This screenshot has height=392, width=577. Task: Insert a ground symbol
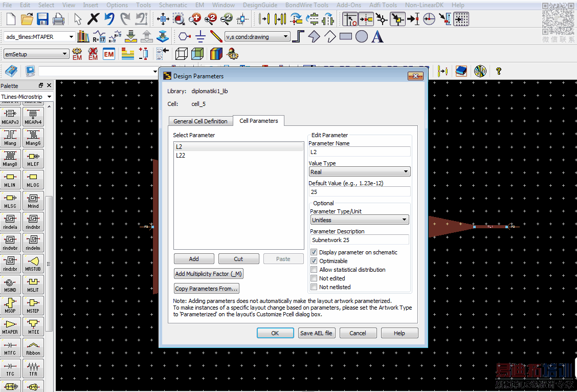[201, 36]
